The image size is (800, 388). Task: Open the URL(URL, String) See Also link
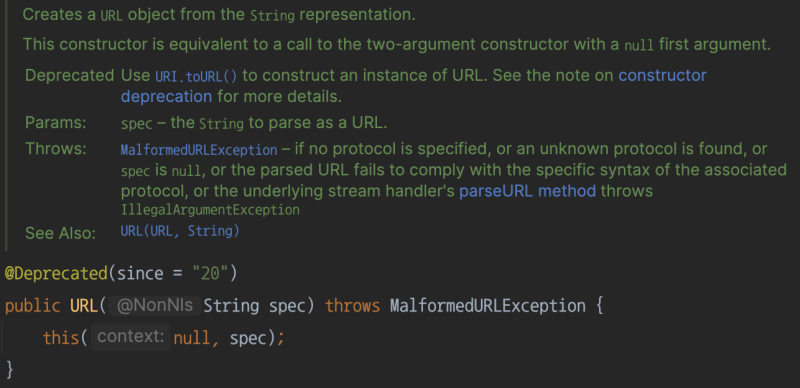(180, 231)
